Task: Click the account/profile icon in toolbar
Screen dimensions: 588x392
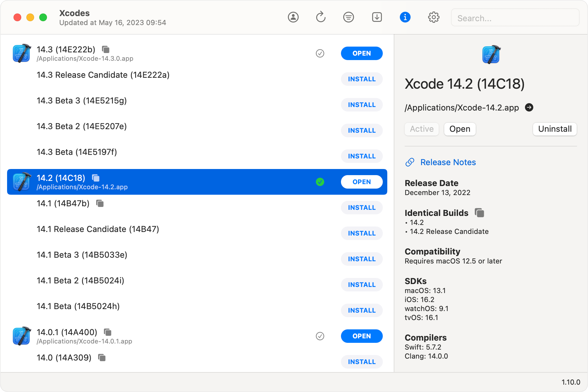Action: click(x=293, y=17)
